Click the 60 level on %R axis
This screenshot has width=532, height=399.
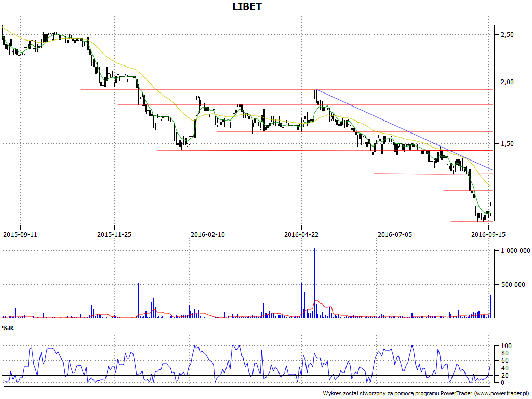click(505, 361)
